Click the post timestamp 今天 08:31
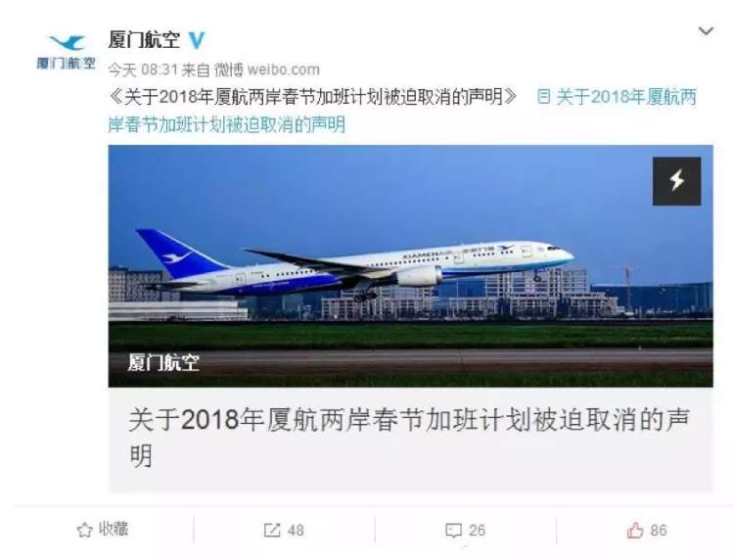This screenshot has width=734, height=560. 143,70
